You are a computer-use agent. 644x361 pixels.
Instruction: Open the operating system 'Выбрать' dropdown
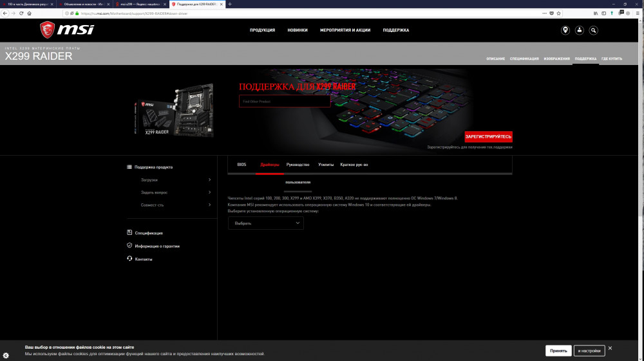(x=265, y=223)
